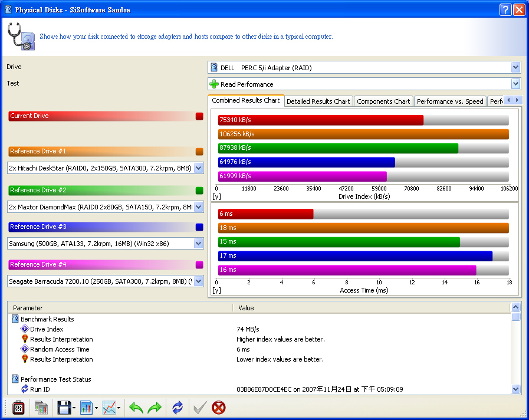Click the Current Drive red color swatch
Screen dimensions: 529x420
pos(199,116)
